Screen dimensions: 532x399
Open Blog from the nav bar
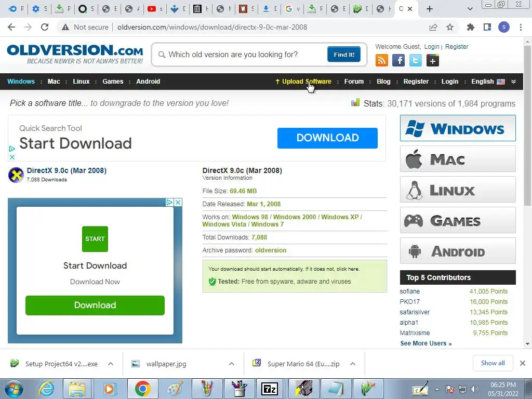click(x=383, y=82)
